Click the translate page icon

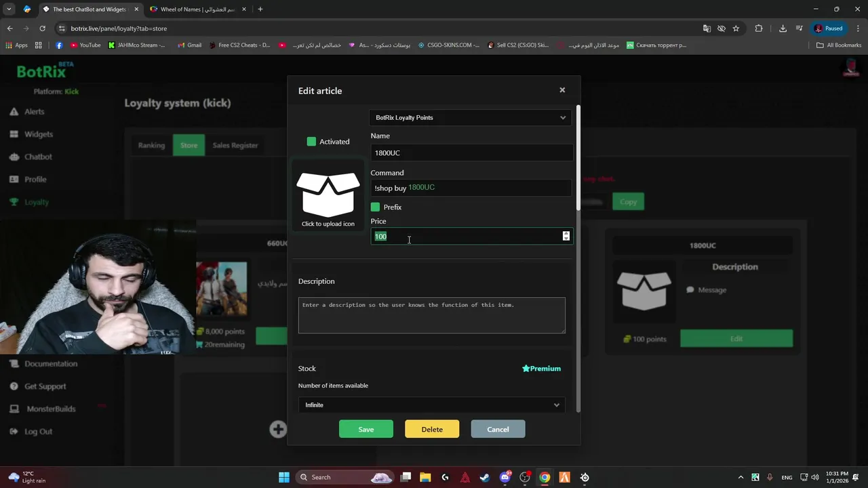[707, 28]
